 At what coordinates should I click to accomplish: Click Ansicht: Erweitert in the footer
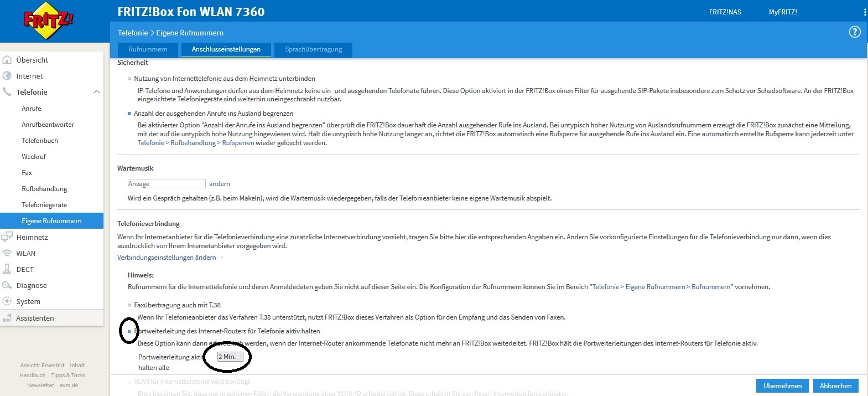click(43, 366)
